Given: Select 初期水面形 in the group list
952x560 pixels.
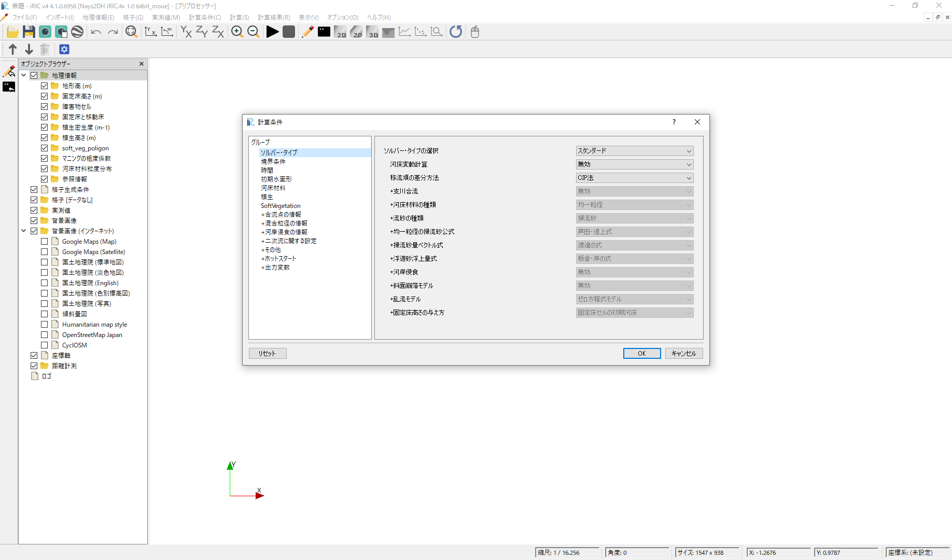Looking at the screenshot, I should pos(276,179).
